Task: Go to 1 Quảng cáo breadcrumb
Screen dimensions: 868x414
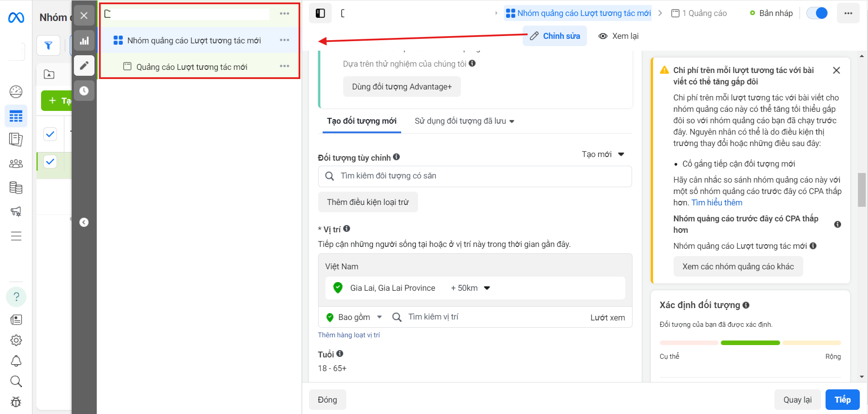Action: click(x=699, y=13)
